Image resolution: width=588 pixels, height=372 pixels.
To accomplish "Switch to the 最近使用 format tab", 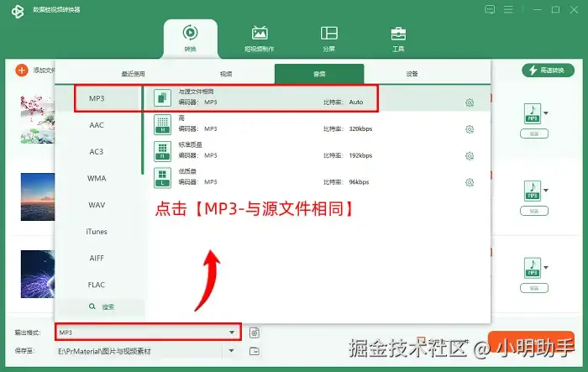I will 133,74.
